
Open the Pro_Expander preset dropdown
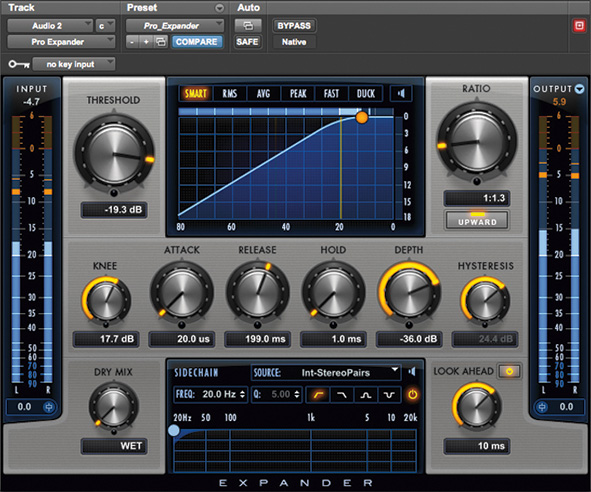pyautogui.click(x=175, y=26)
